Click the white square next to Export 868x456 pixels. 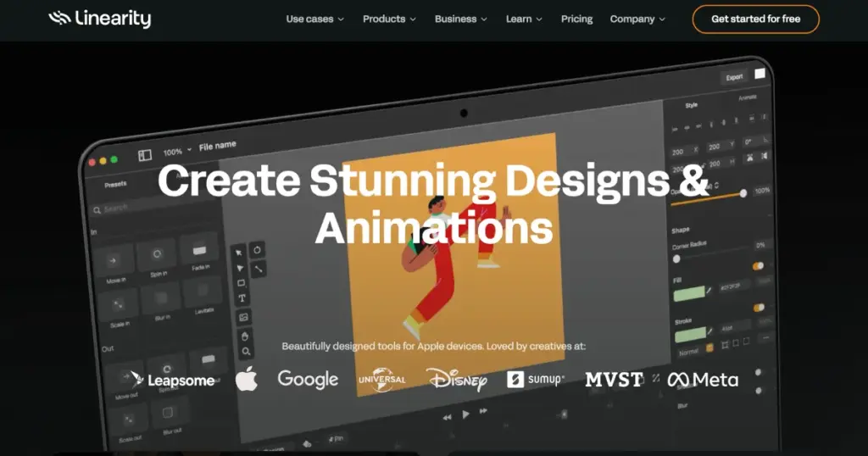click(760, 74)
